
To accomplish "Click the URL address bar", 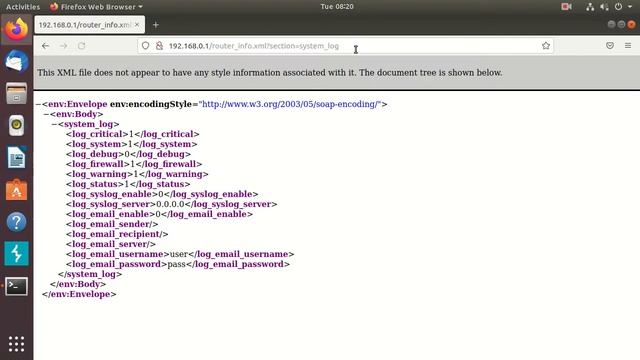I will point(345,46).
